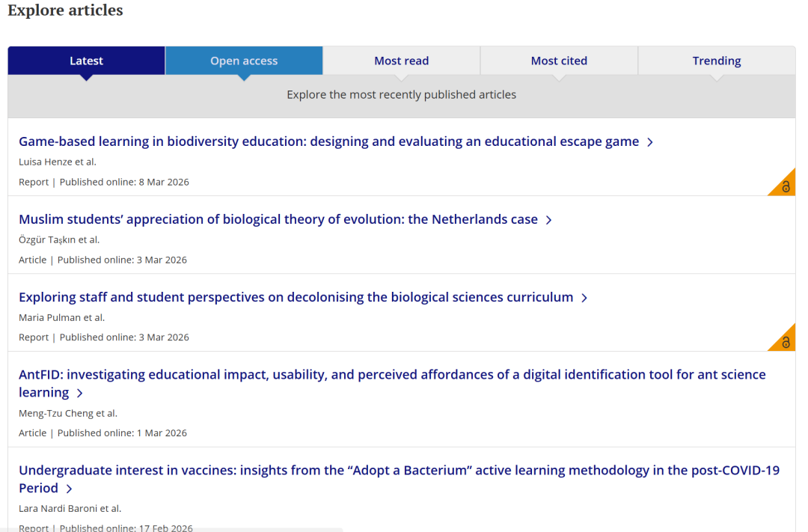Open Undergraduate interest in vaccines article
The height and width of the screenshot is (532, 808).
coord(399,471)
